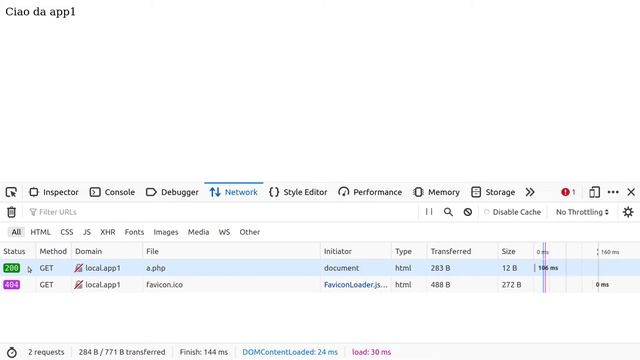Screen dimensions: 640x360
Task: Open No Throttling dropdown
Action: [582, 212]
